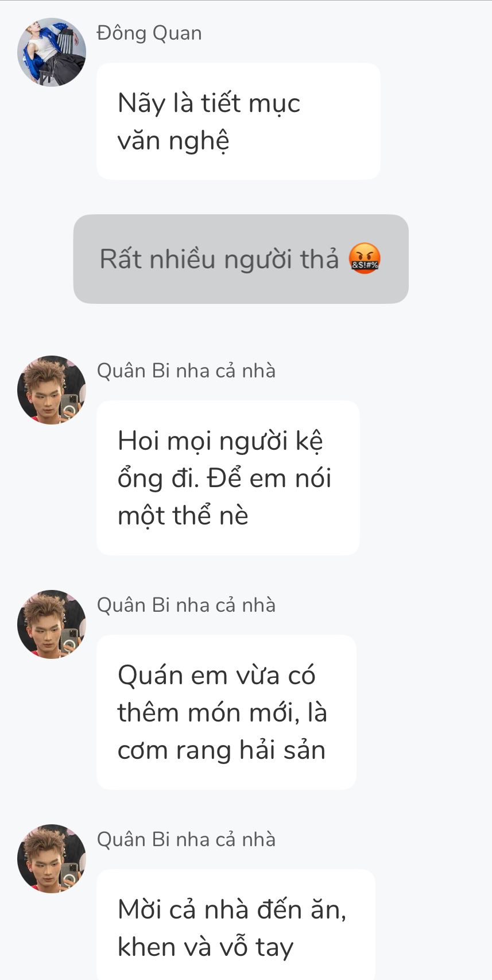492x980 pixels.
Task: Tap avatar beside 'Quán em vừa có' message
Action: click(x=52, y=624)
